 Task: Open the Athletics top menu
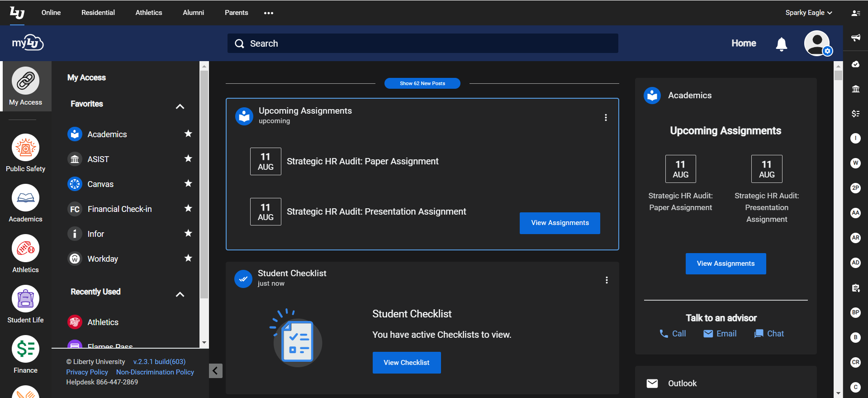tap(149, 13)
